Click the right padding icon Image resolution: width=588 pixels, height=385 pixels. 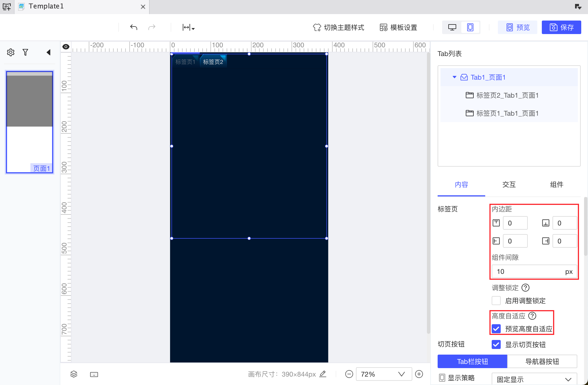click(x=546, y=241)
